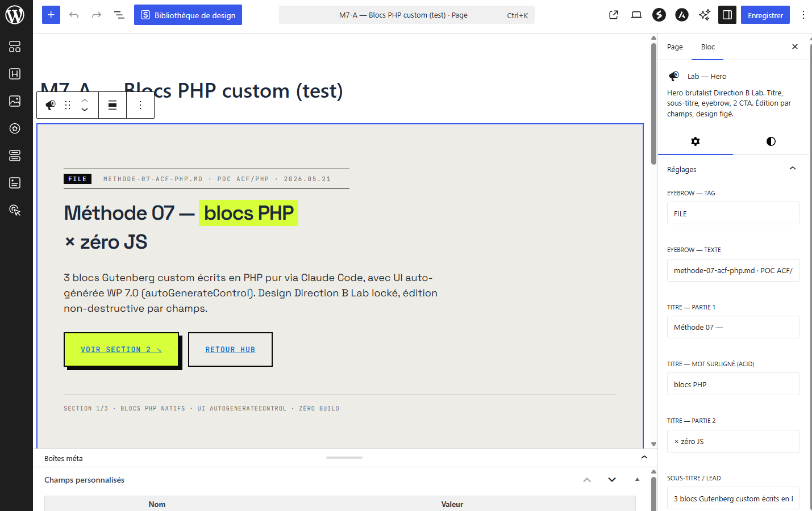View the page in a new tab
Image resolution: width=812 pixels, height=511 pixels.
614,15
